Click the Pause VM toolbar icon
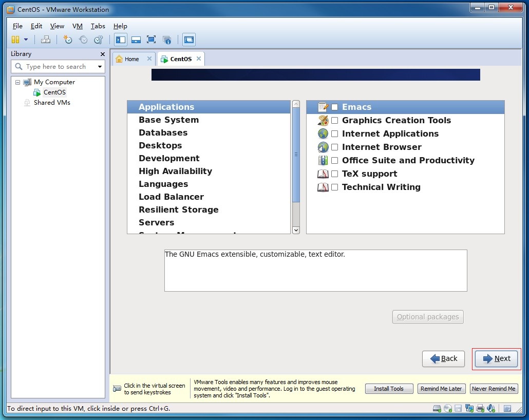 [15, 40]
